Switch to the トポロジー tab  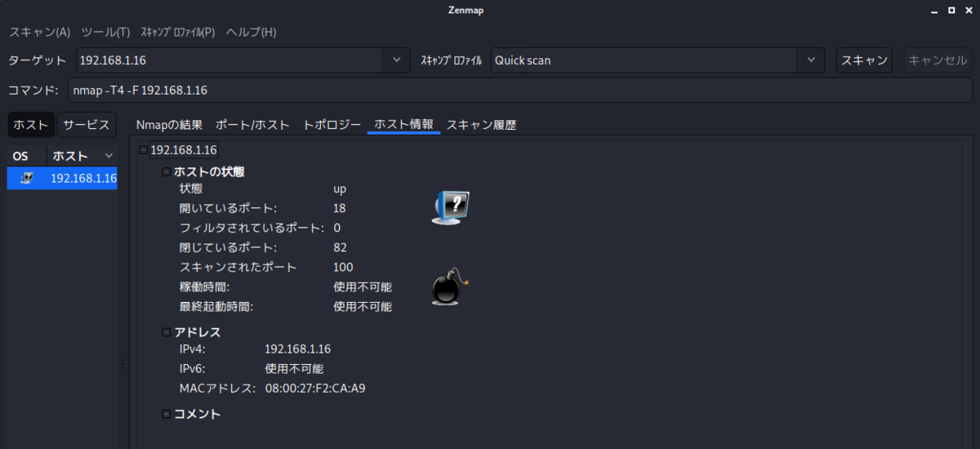click(332, 125)
